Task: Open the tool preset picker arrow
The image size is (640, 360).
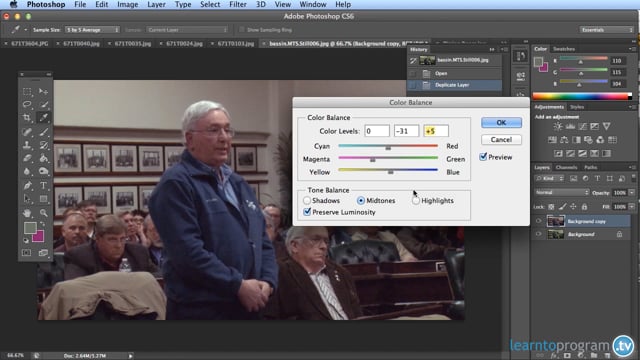Action: click(x=25, y=30)
